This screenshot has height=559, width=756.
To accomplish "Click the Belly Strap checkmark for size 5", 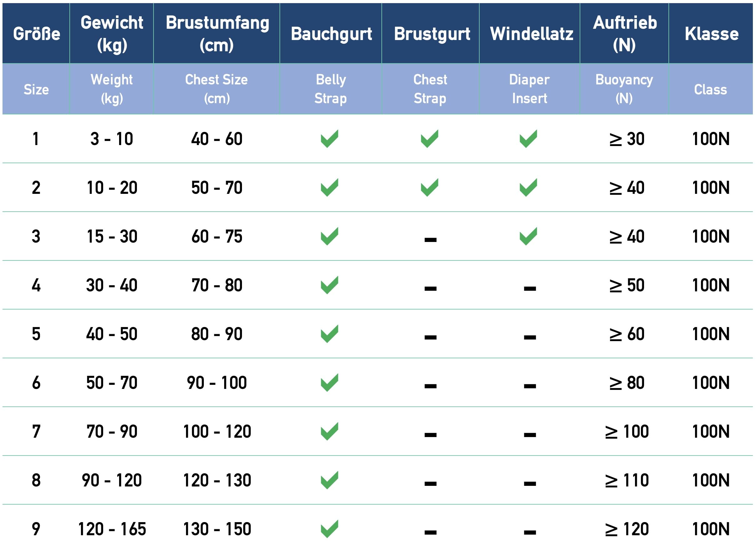I will 329,334.
